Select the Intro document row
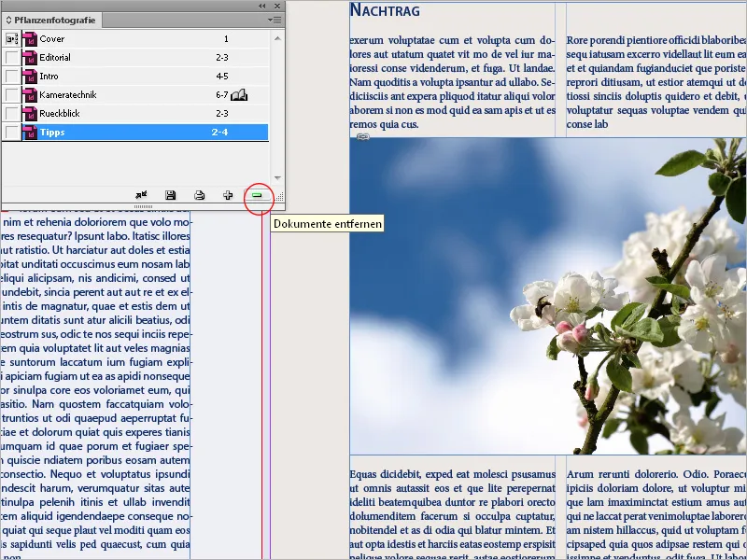Screen dimensions: 747x560 click(135, 77)
